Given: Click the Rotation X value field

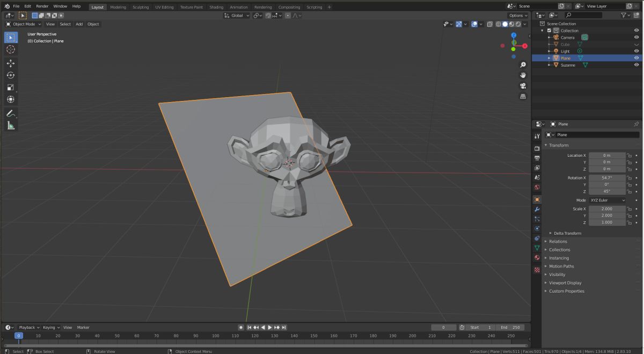Looking at the screenshot, I should point(607,178).
